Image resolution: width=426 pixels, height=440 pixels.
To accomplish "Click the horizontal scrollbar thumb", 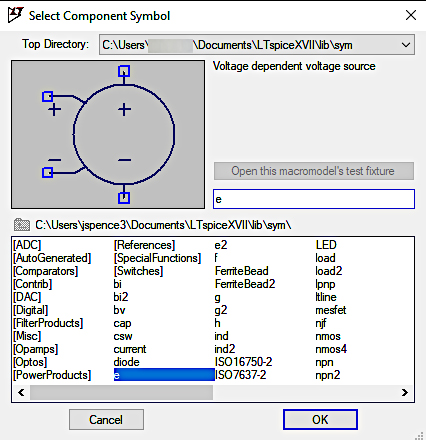I will (121, 392).
